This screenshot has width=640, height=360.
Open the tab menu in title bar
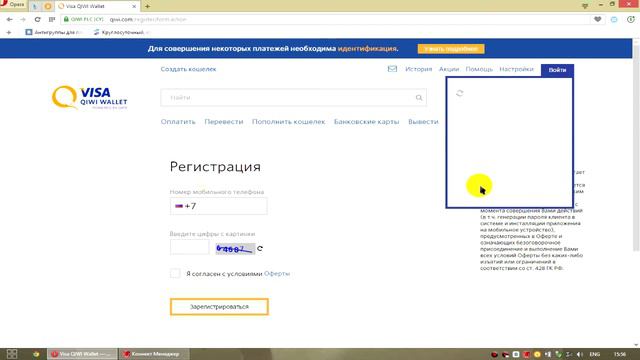pyautogui.click(x=585, y=6)
